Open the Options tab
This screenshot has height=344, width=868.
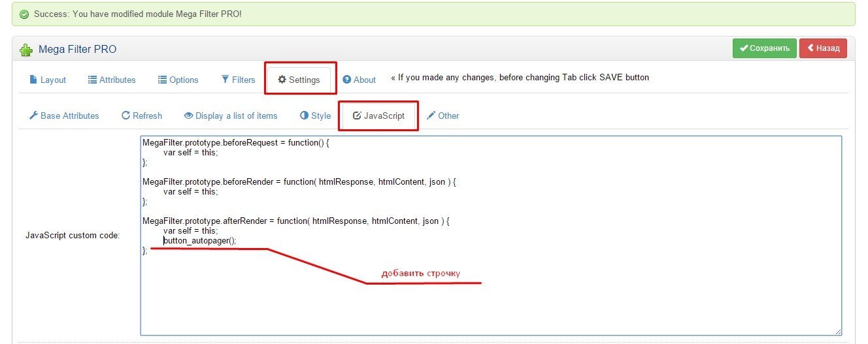(178, 80)
